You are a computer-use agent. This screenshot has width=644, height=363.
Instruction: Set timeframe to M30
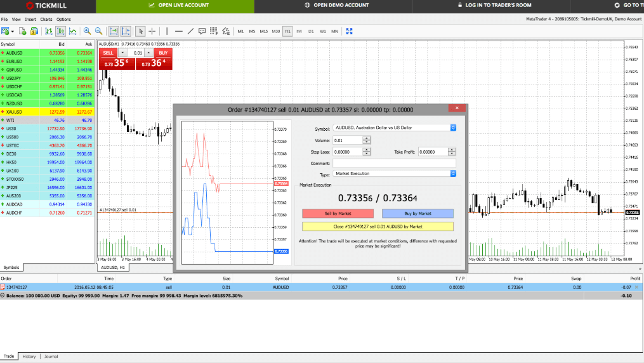click(x=275, y=31)
